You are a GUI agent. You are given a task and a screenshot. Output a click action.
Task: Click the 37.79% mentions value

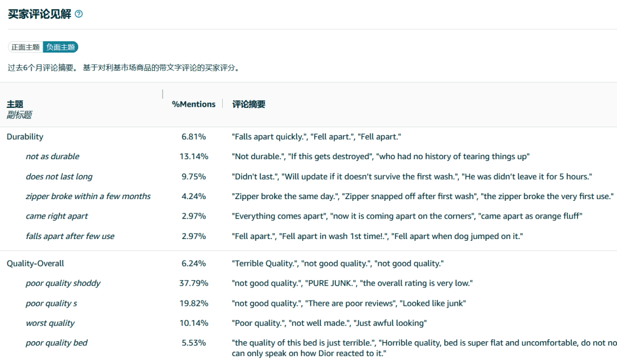pyautogui.click(x=194, y=283)
